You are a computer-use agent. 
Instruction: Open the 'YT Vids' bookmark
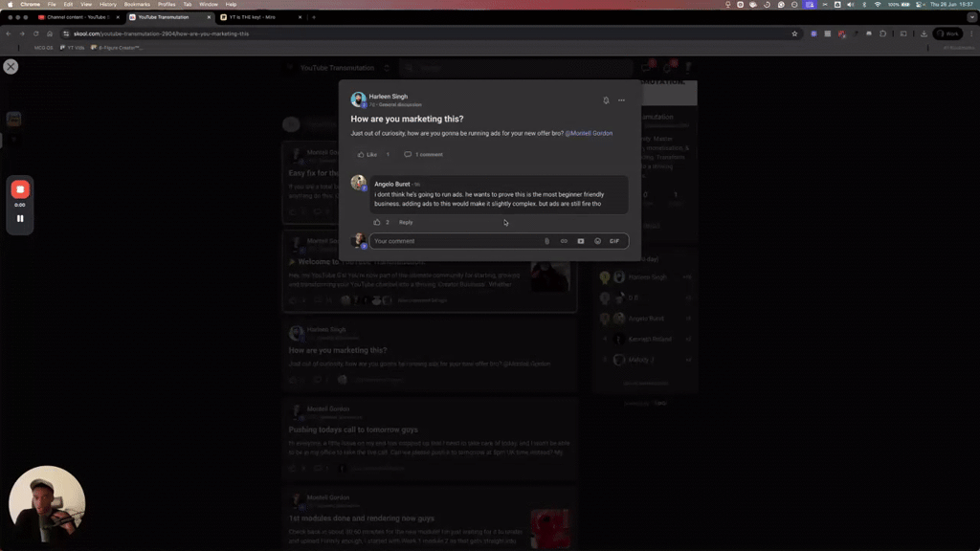point(72,48)
